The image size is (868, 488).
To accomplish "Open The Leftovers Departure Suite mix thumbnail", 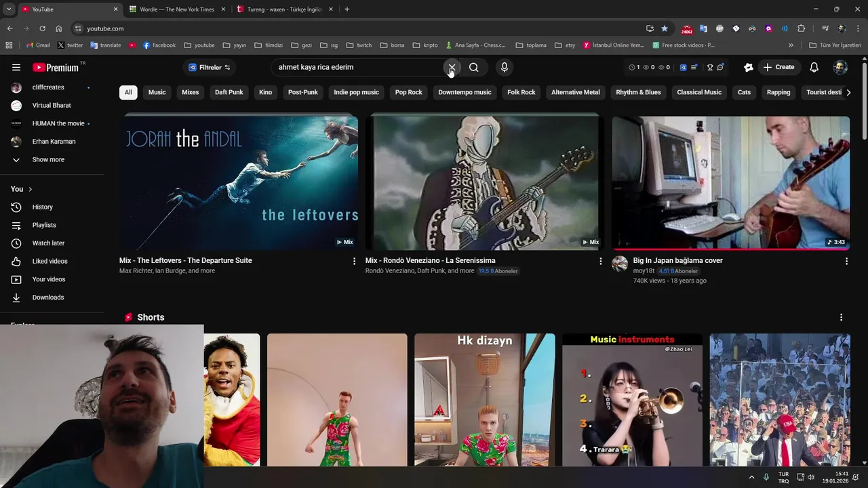I will tap(239, 183).
